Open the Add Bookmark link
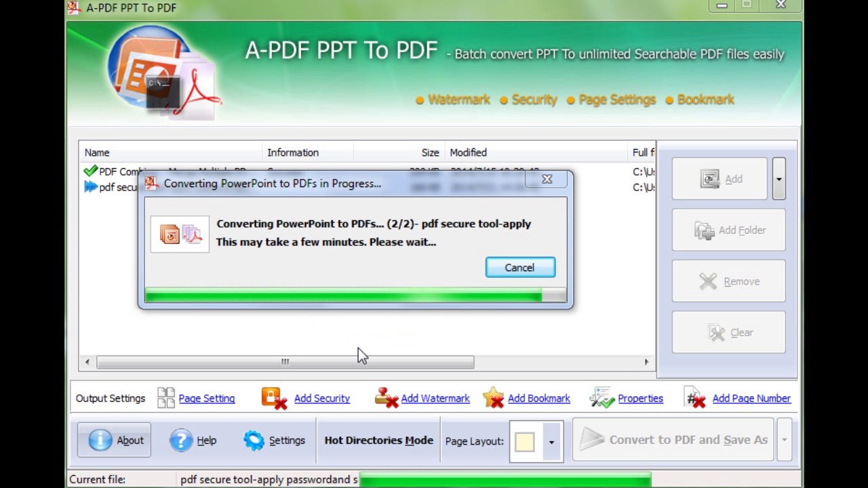Viewport: 868px width, 488px height. point(539,399)
